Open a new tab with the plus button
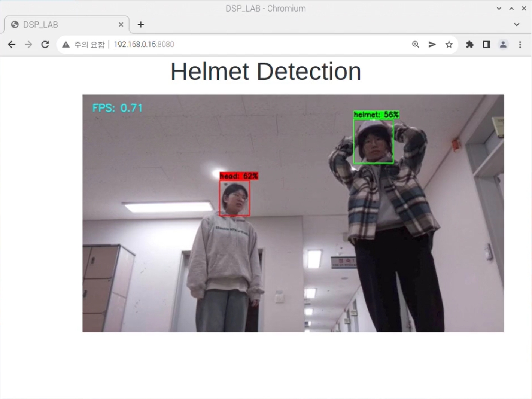The height and width of the screenshot is (399, 532). click(x=140, y=24)
